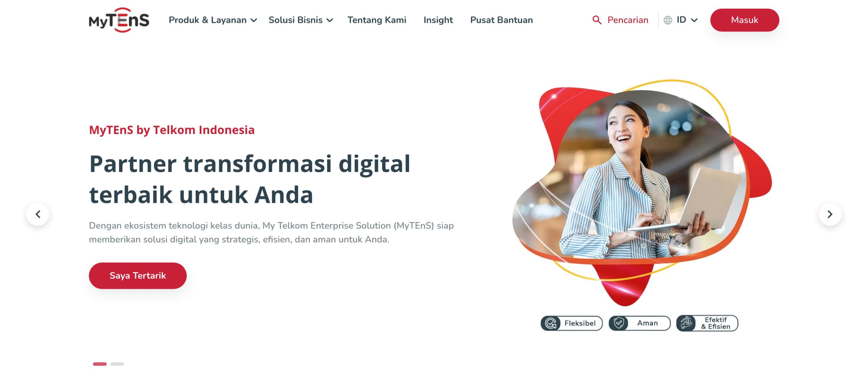This screenshot has height=387, width=868.
Task: Click the Saya Tertarik button
Action: click(138, 275)
